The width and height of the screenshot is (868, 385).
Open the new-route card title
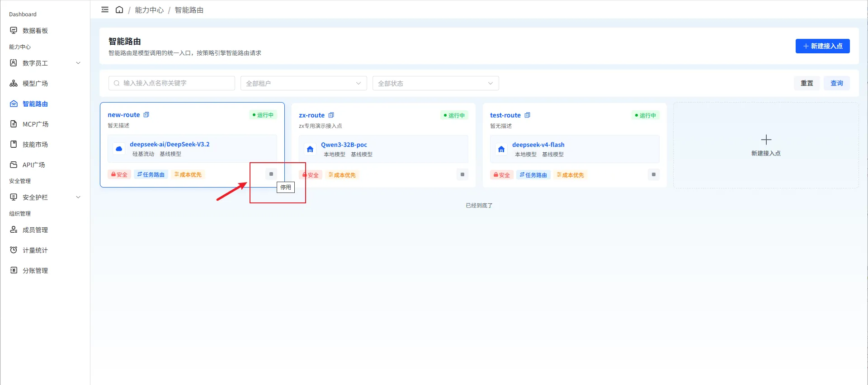pos(124,115)
